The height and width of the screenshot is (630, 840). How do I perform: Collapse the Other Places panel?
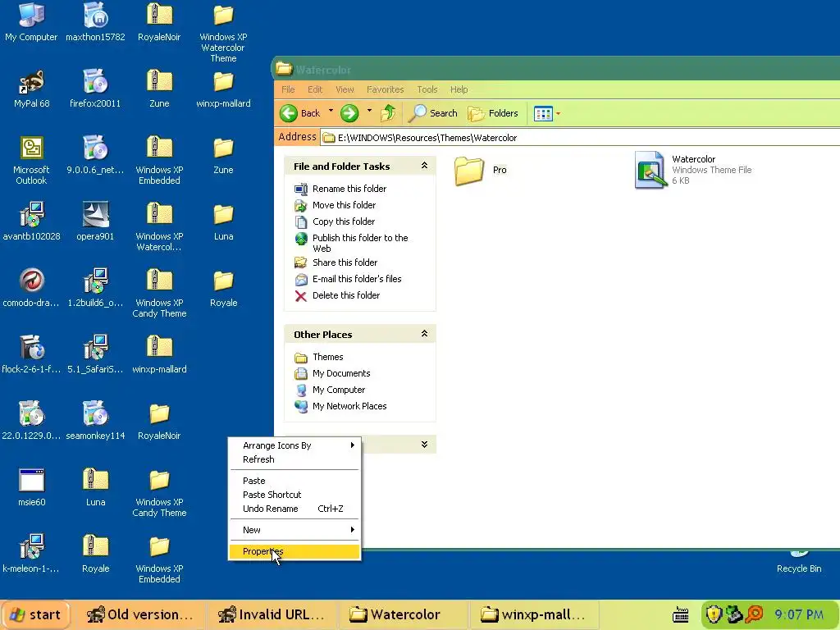(424, 334)
